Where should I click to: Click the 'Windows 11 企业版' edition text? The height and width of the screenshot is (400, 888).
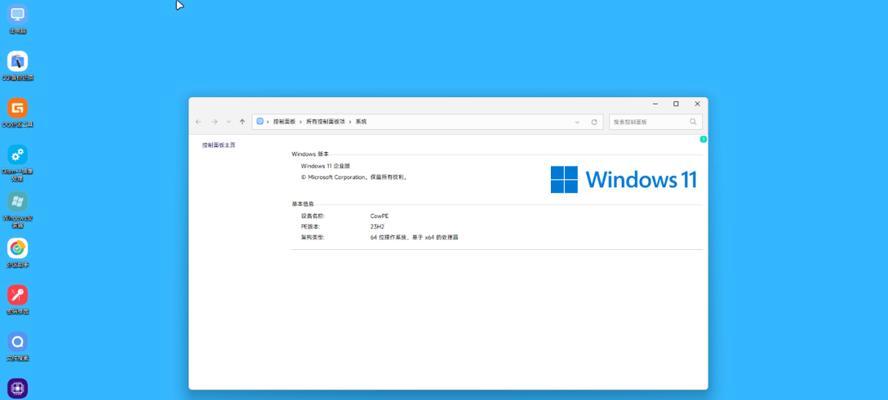tap(326, 166)
